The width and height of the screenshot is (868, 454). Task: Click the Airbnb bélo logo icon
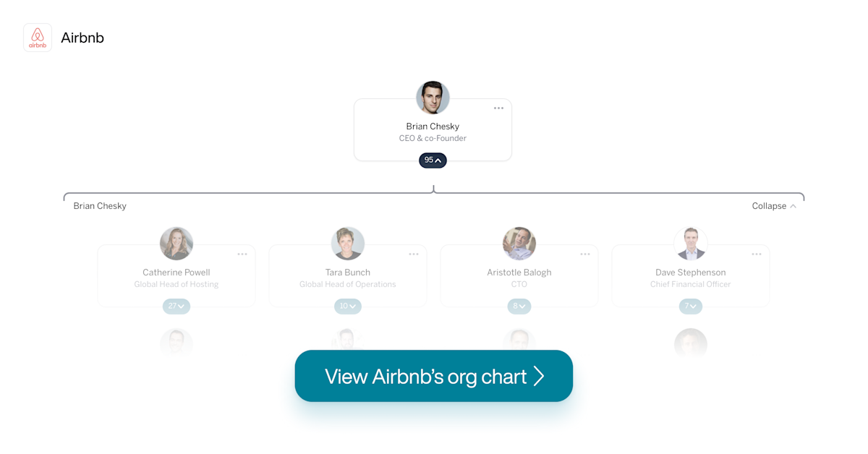37,38
